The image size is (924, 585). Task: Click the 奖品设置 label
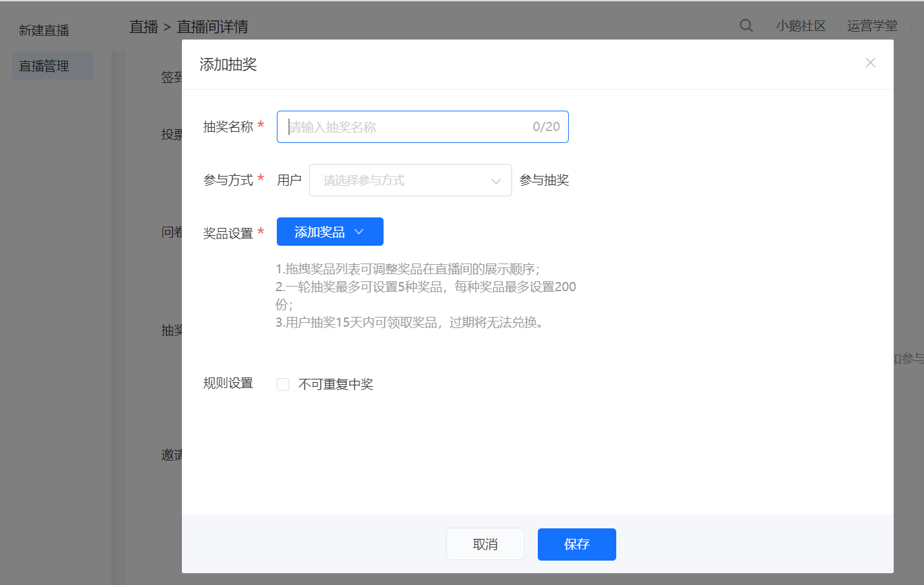[228, 233]
